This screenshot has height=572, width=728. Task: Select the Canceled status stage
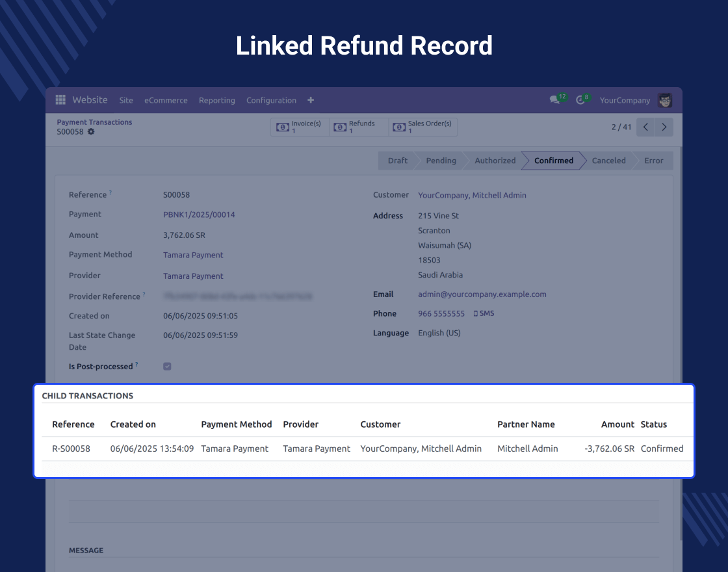pyautogui.click(x=608, y=161)
